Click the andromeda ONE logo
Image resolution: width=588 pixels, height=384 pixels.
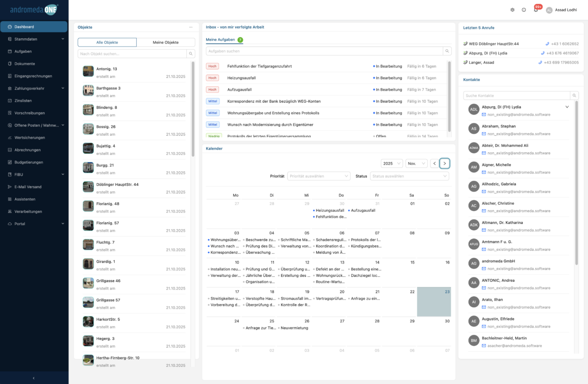coord(34,9)
